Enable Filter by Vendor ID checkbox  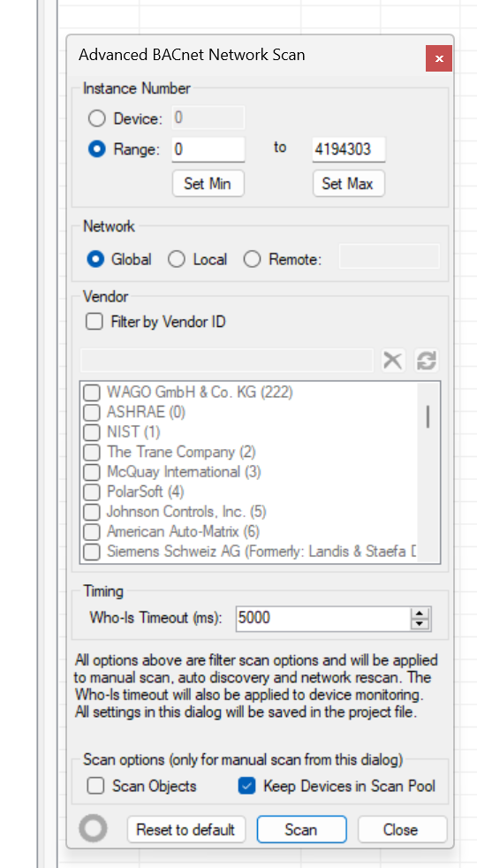[x=94, y=322]
